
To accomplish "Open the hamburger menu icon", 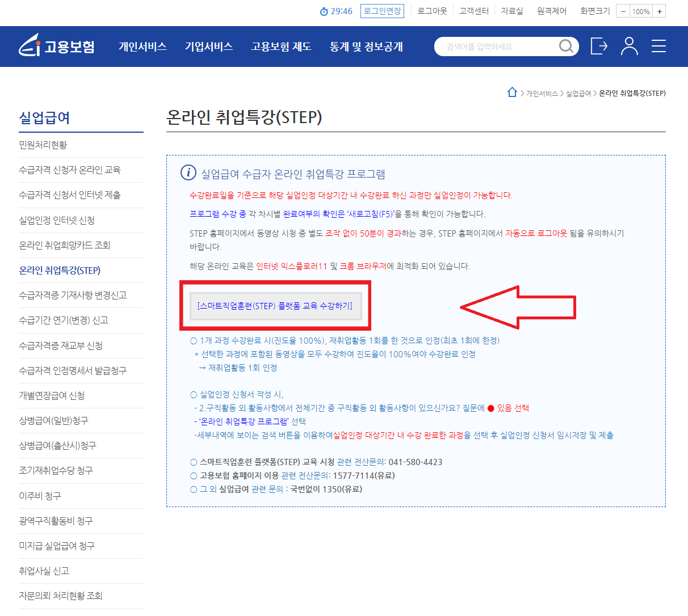I will pyautogui.click(x=658, y=47).
